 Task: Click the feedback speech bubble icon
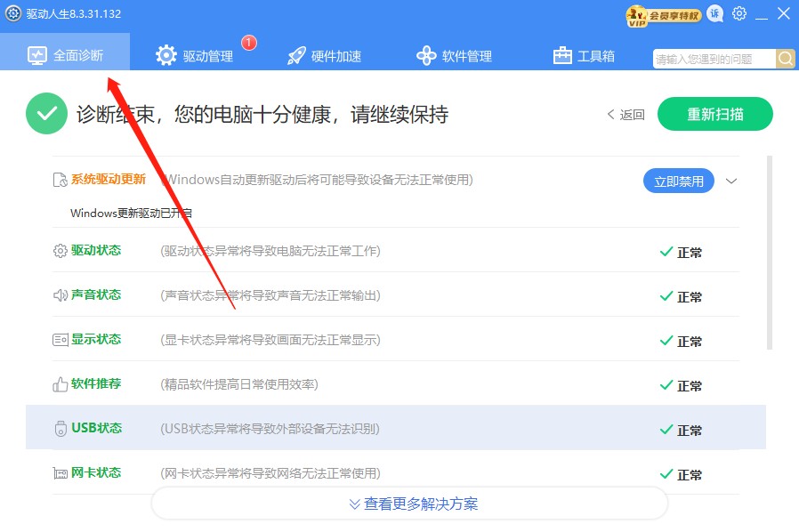[715, 13]
